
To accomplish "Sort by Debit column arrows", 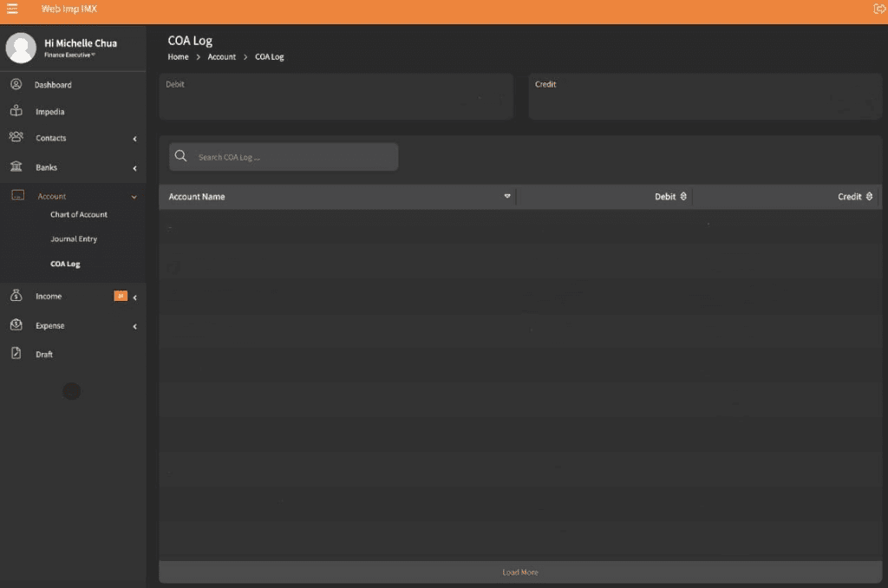I will [x=683, y=196].
